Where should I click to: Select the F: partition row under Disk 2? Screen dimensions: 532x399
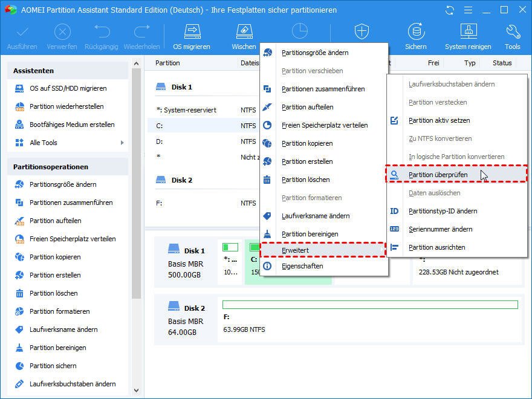pyautogui.click(x=204, y=203)
